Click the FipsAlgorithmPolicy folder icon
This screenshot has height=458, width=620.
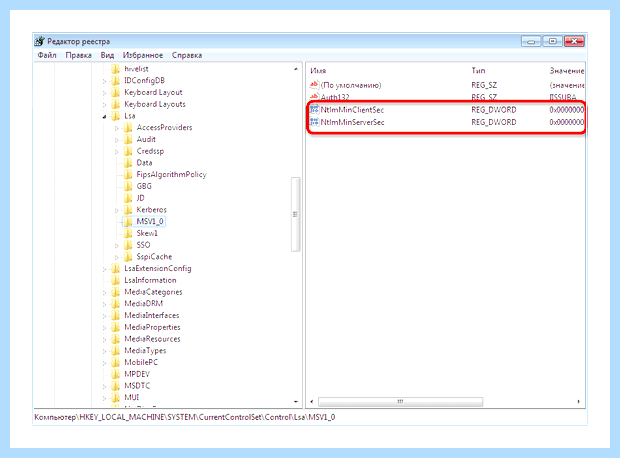128,175
